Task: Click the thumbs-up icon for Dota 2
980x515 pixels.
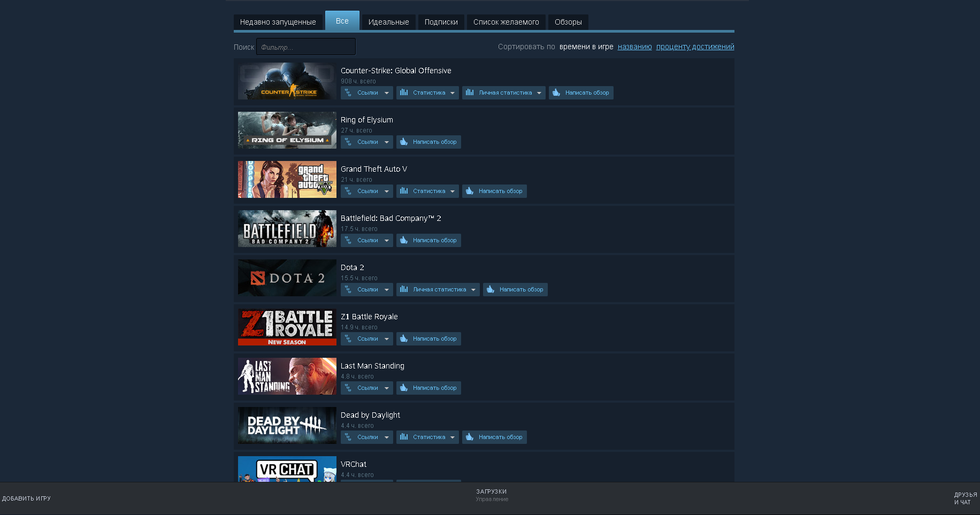Action: (491, 289)
